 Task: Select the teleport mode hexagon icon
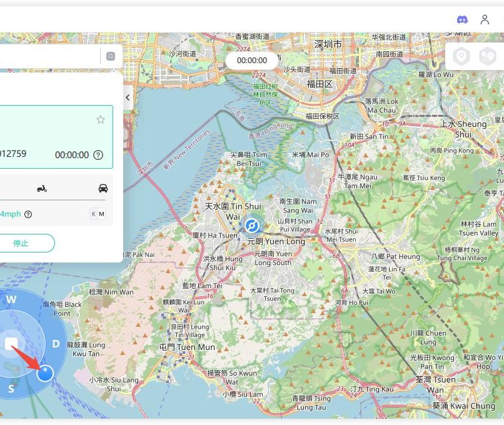[461, 57]
